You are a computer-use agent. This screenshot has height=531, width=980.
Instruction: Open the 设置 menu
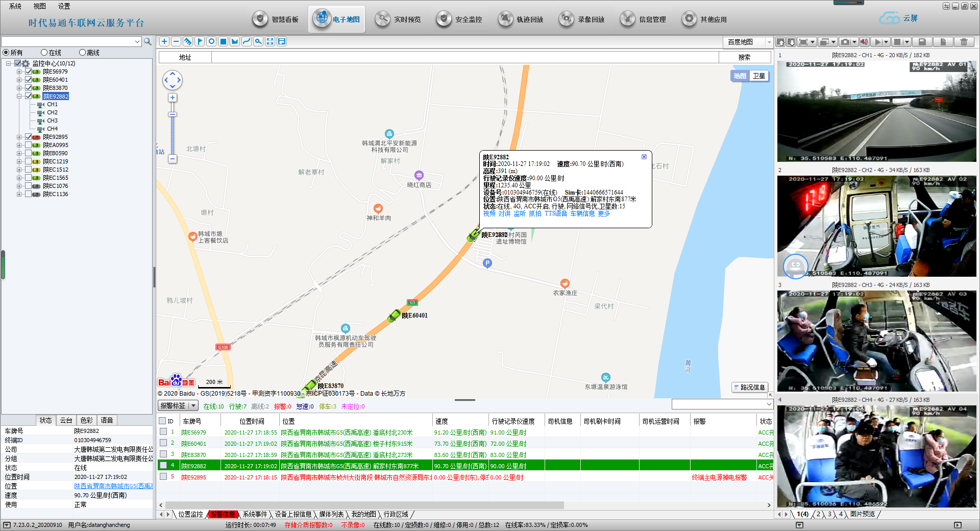tap(64, 6)
